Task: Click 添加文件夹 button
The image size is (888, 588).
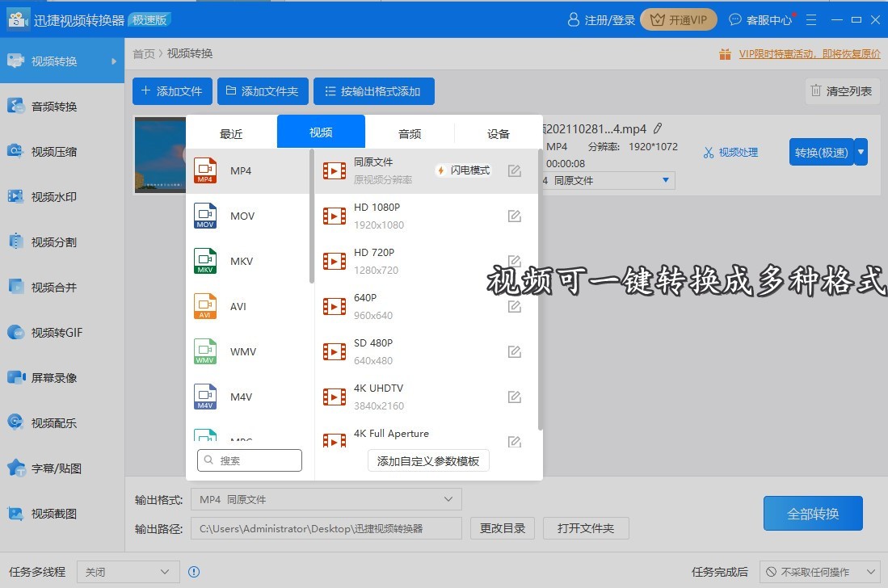Action: coord(263,91)
